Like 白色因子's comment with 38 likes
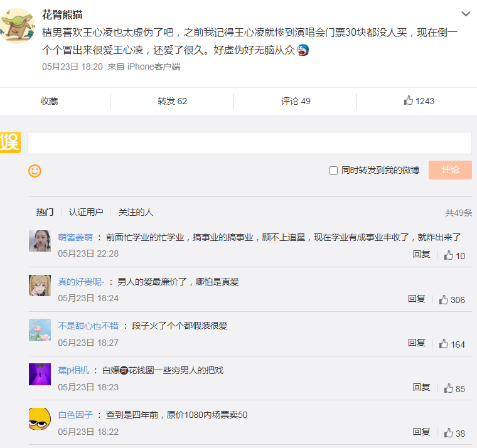 (454, 433)
